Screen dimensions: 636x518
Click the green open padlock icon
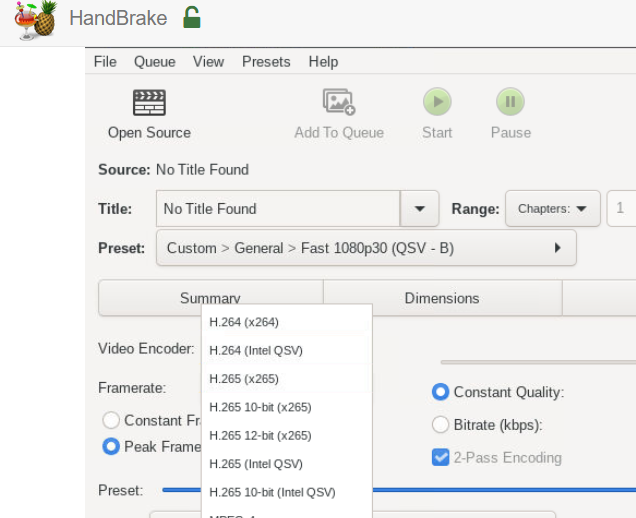click(191, 17)
